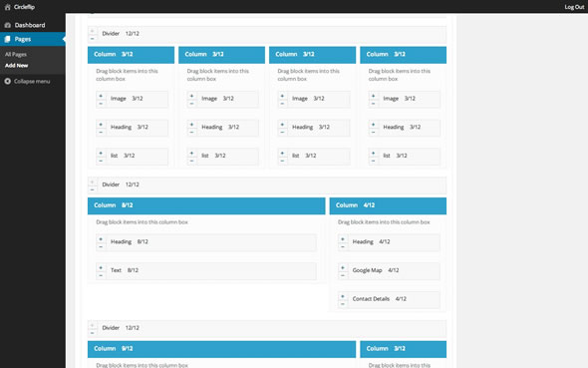Decrease width of Heading 4/12 block
This screenshot has height=368, width=588.
point(343,246)
